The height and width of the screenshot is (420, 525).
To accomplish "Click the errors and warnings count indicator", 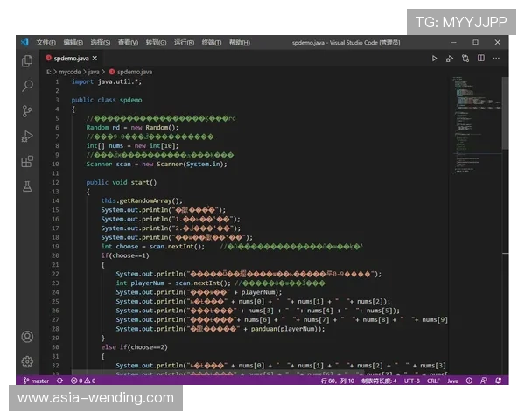I will (x=82, y=381).
